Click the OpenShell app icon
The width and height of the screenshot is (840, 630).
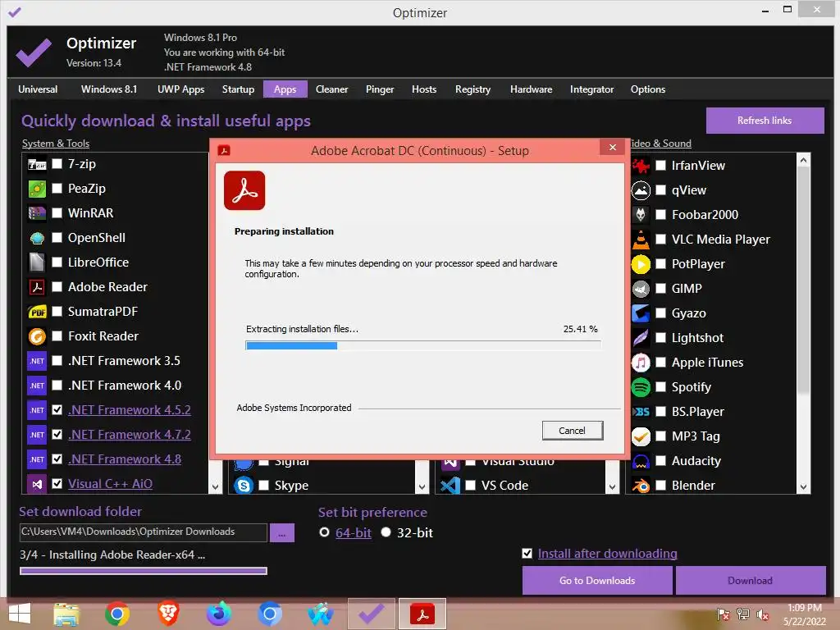coord(37,238)
